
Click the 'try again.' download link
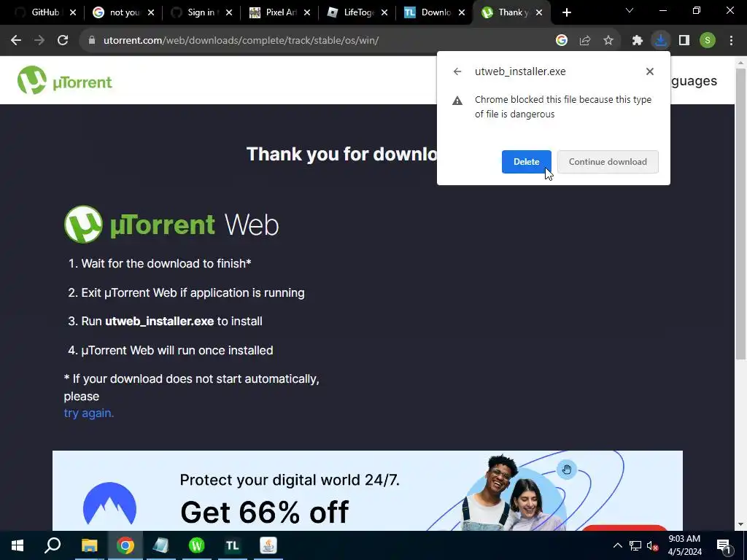pyautogui.click(x=88, y=413)
